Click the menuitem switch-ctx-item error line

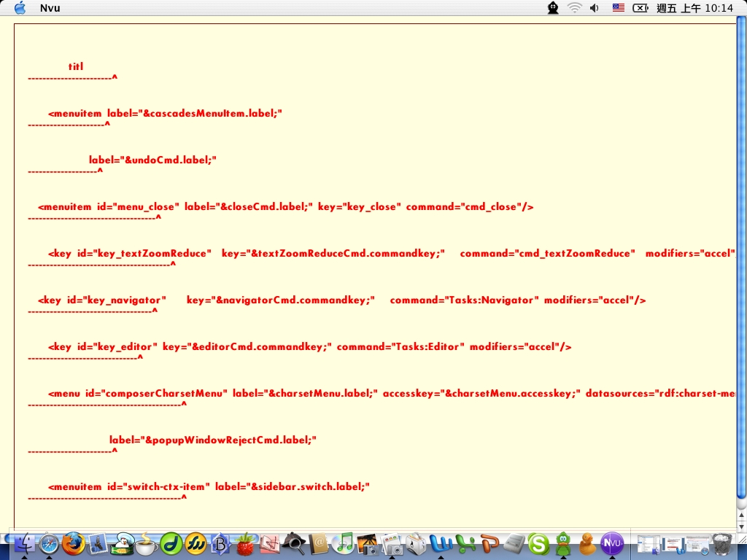point(209,486)
